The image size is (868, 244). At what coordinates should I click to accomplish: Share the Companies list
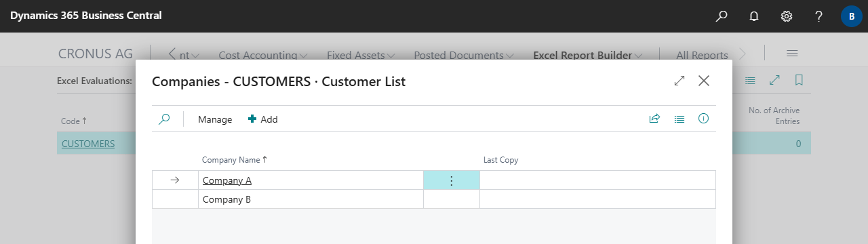(654, 119)
